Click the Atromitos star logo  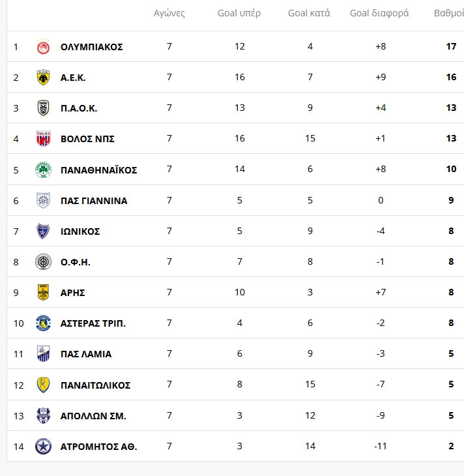coord(43,446)
